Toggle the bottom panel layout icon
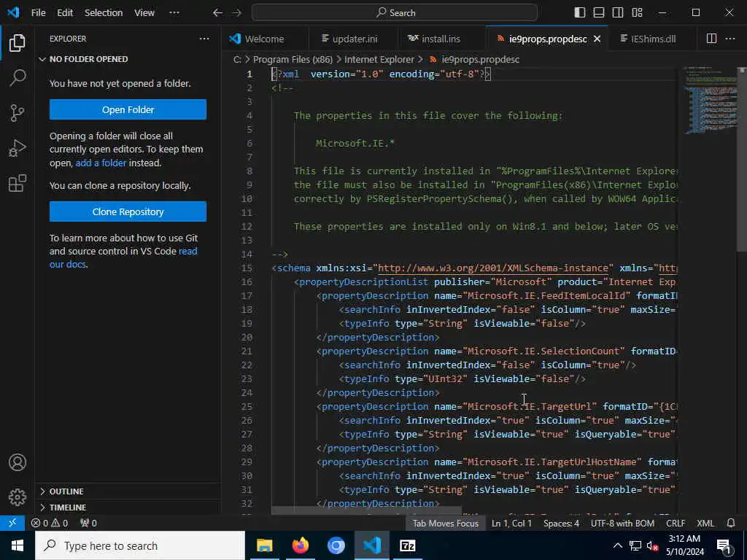The height and width of the screenshot is (560, 747). click(x=599, y=13)
